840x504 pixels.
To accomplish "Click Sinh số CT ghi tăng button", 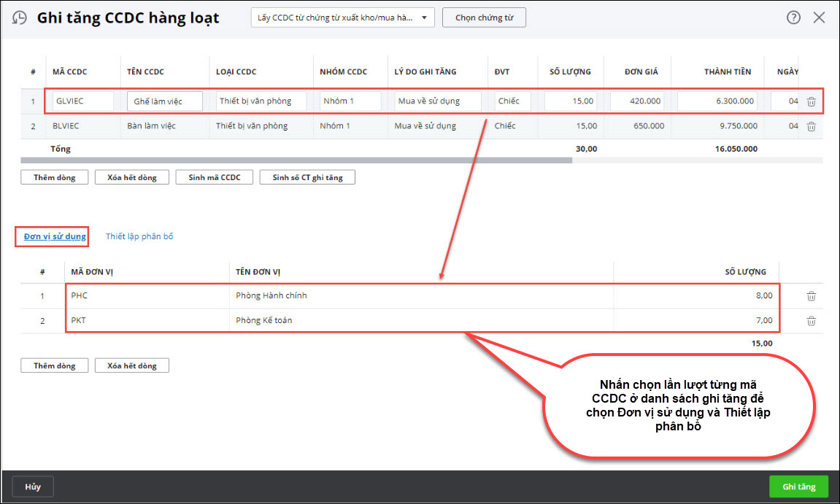I will click(307, 177).
